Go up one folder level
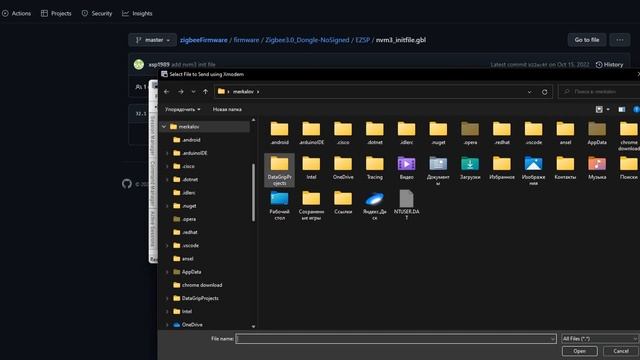This screenshot has width=640, height=360. point(206,92)
